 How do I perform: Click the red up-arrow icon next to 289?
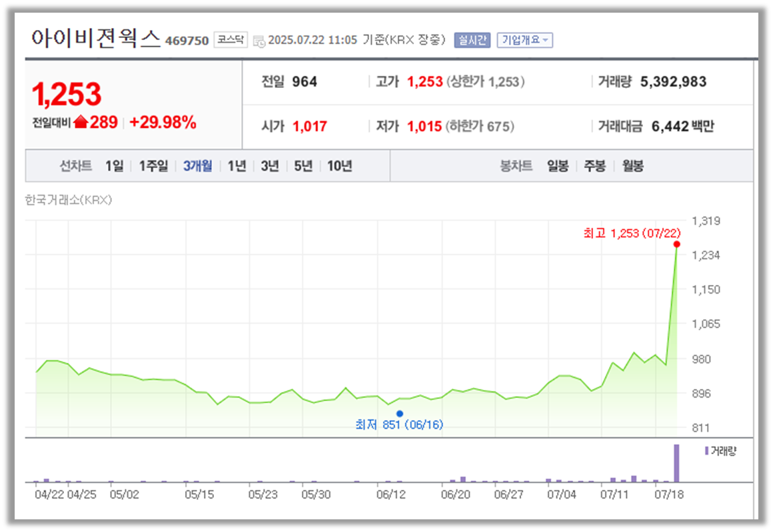coord(81,122)
